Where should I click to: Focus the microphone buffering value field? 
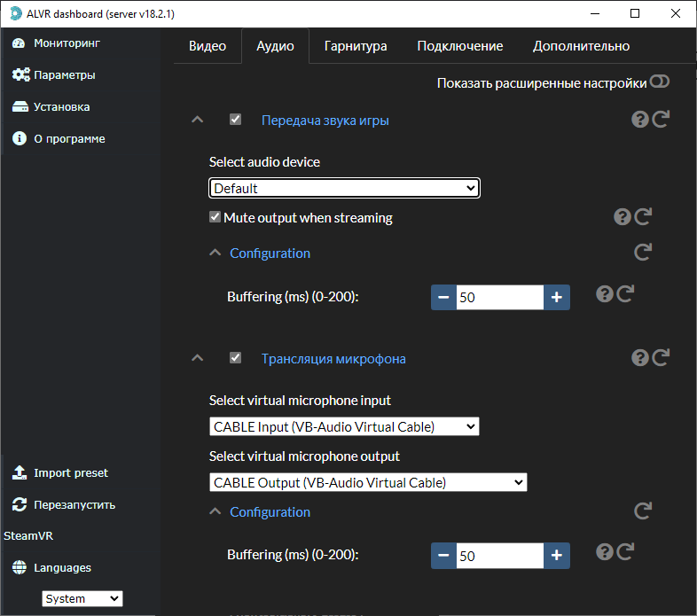[499, 556]
